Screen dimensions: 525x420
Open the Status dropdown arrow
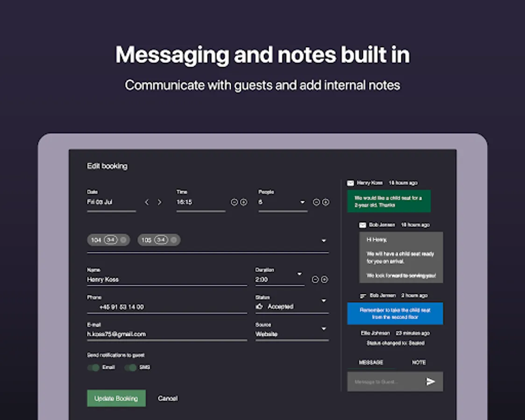point(324,301)
